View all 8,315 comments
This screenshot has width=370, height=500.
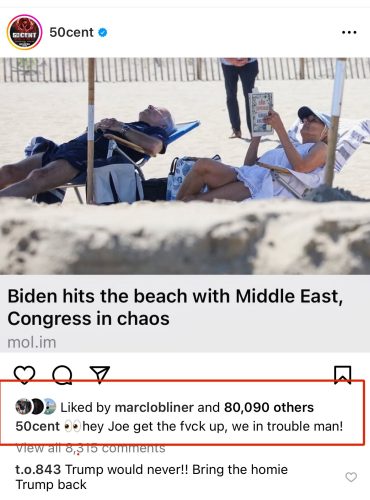[91, 448]
